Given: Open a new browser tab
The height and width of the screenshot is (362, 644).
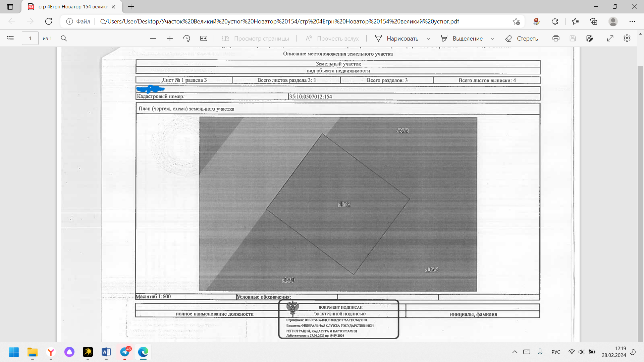Looking at the screenshot, I should pos(131,7).
